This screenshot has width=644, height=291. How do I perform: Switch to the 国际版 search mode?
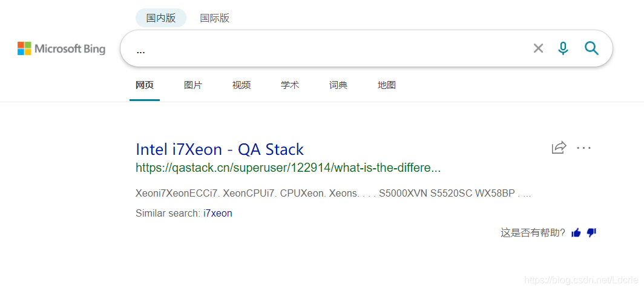pos(214,18)
